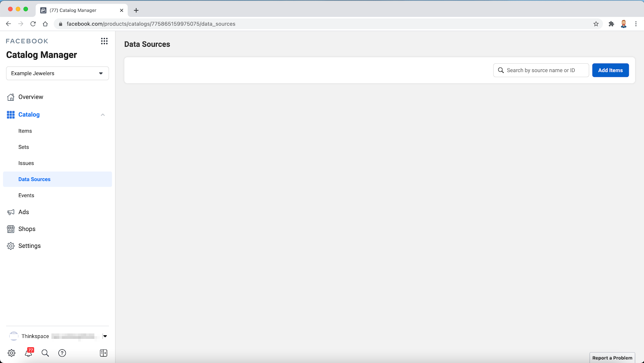Click the browser address bar URL
644x363 pixels.
click(151, 24)
